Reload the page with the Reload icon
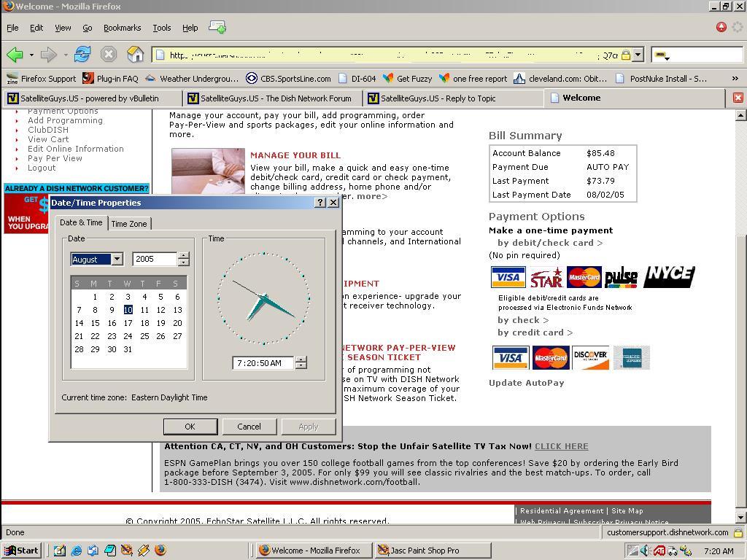This screenshot has width=747, height=560. point(82,54)
